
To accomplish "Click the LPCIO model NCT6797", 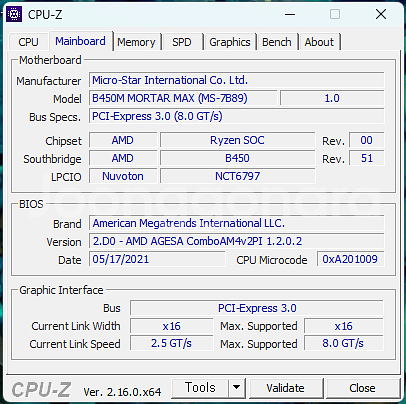I will coord(237,176).
